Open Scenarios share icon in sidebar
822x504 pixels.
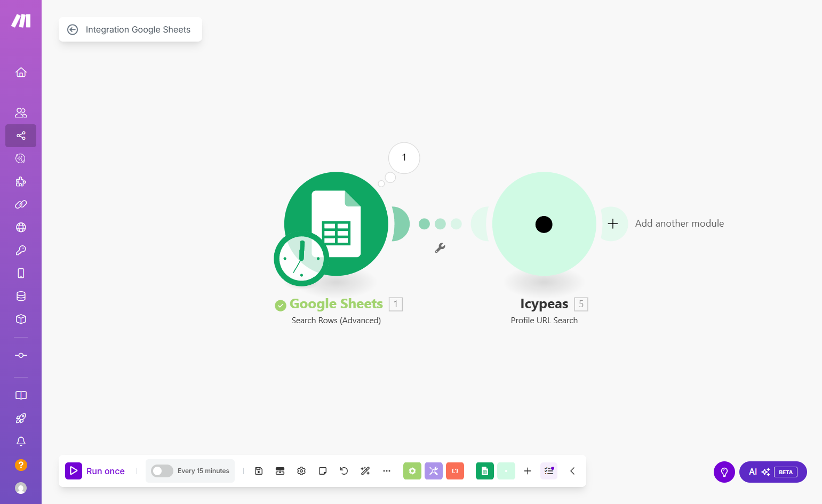pos(21,135)
